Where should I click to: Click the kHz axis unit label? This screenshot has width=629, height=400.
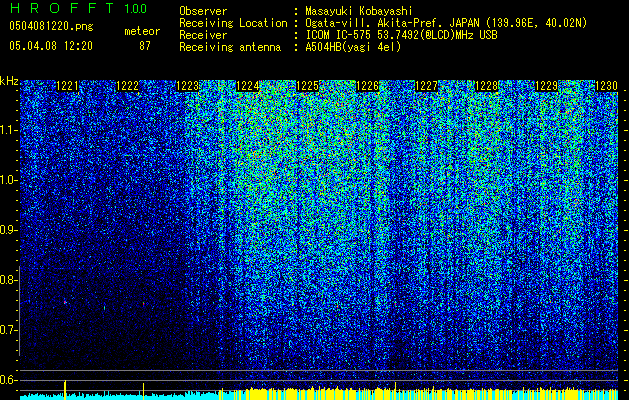[9, 81]
